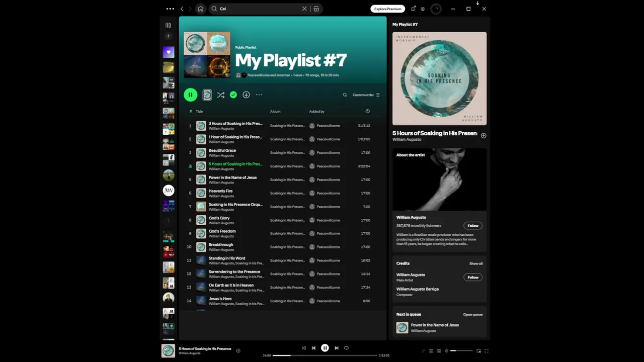
Task: Skip to the previous track
Action: 313,348
